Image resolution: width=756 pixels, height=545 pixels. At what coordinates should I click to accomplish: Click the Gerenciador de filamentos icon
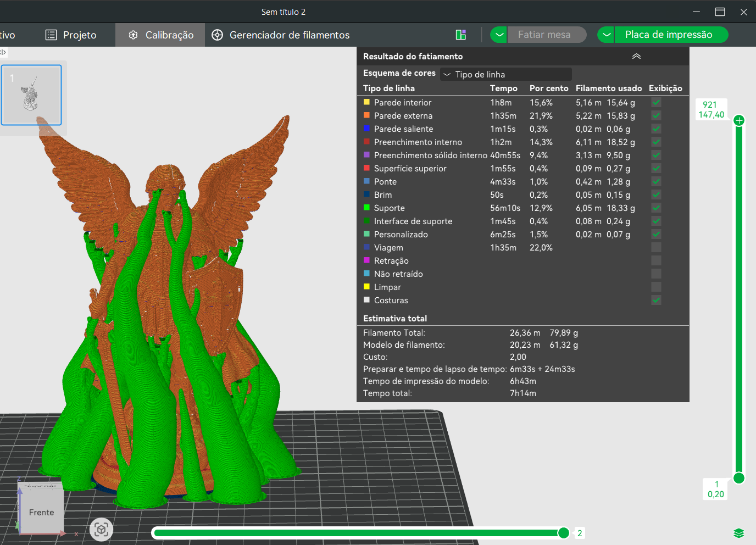[x=218, y=35]
